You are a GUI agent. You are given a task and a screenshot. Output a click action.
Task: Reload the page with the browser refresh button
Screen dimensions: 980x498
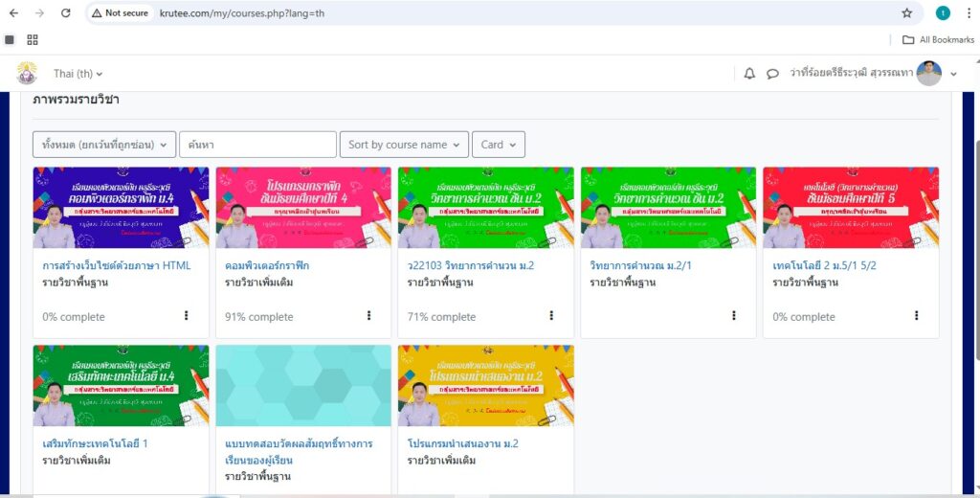(65, 13)
